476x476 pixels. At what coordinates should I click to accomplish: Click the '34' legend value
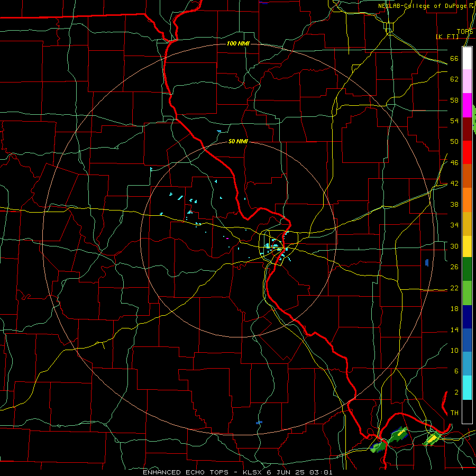click(454, 225)
